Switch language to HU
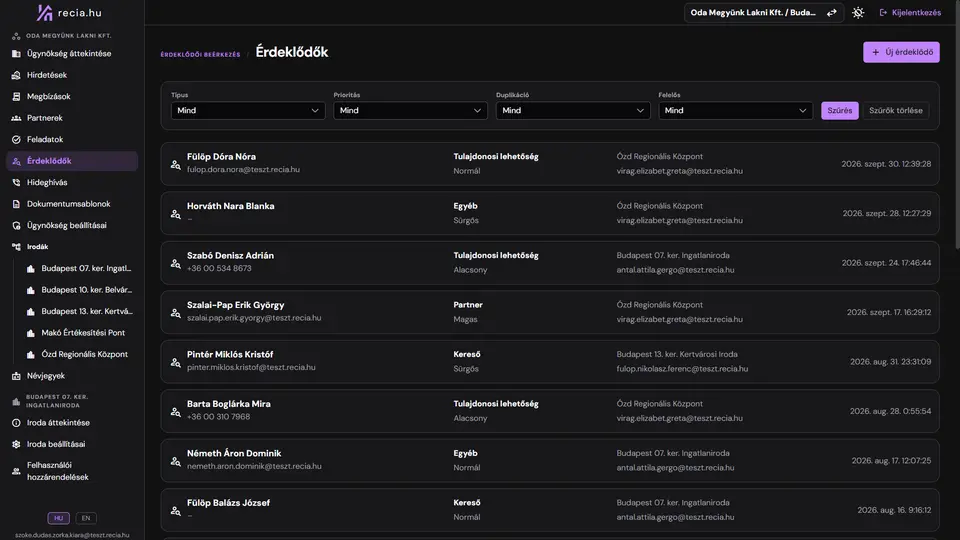The image size is (960, 540). click(59, 518)
